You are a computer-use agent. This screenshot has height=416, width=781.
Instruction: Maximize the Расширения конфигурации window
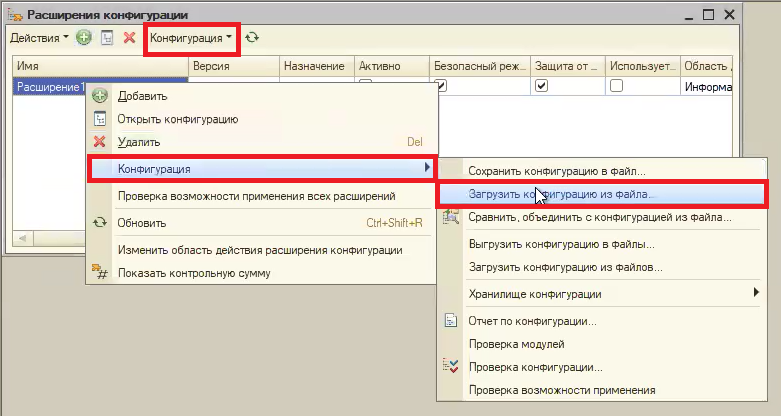click(x=708, y=14)
